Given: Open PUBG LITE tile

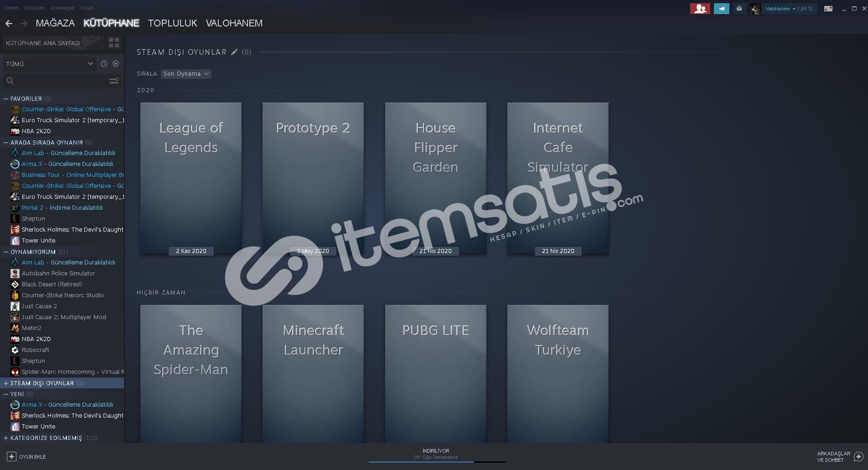Looking at the screenshot, I should 436,374.
